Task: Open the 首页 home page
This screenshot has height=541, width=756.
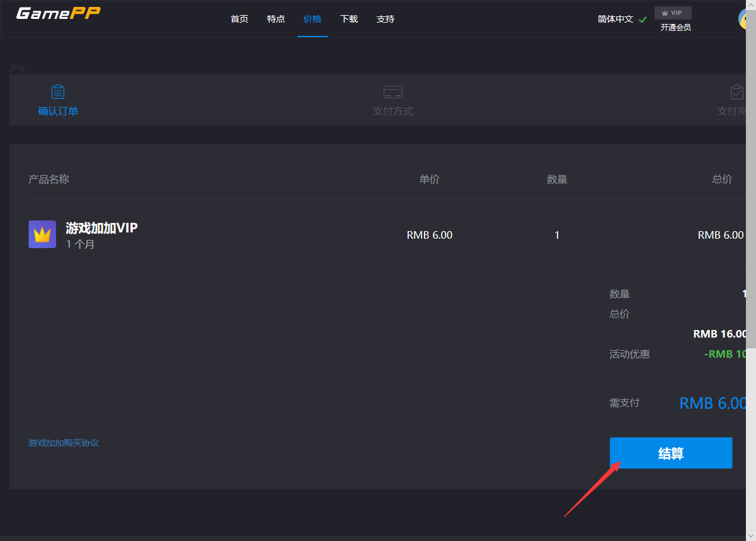Action: [239, 19]
